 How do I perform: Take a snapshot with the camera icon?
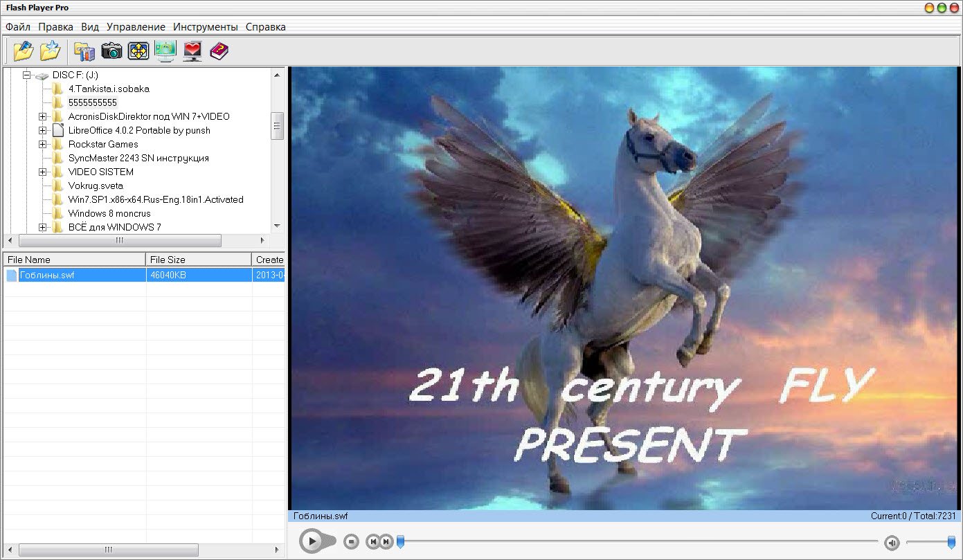point(111,51)
